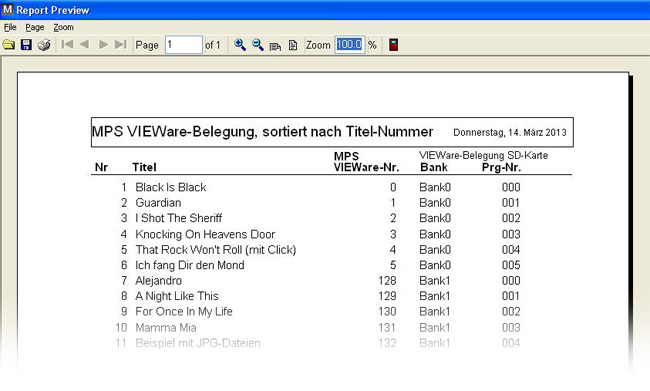This screenshot has height=391, width=650.
Task: Click VIEWare number '129'
Action: coord(387,296)
